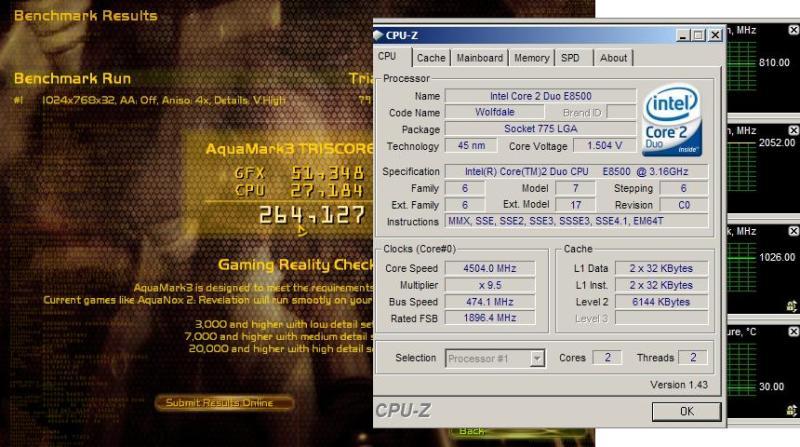Click the Core Voltage value 1.504 V
The image size is (800, 447).
point(605,145)
